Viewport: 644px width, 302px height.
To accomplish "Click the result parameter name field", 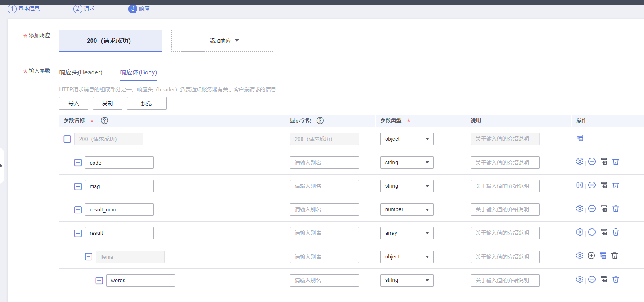I will [x=119, y=233].
